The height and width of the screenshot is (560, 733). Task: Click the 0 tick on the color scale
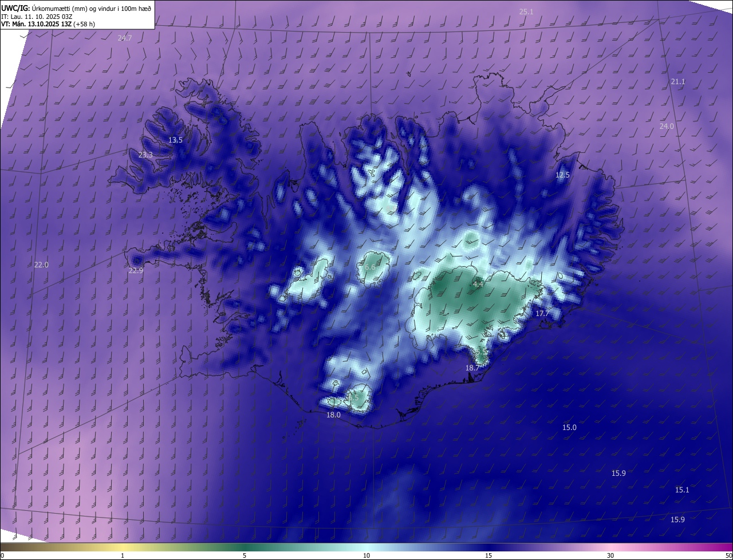click(2, 555)
